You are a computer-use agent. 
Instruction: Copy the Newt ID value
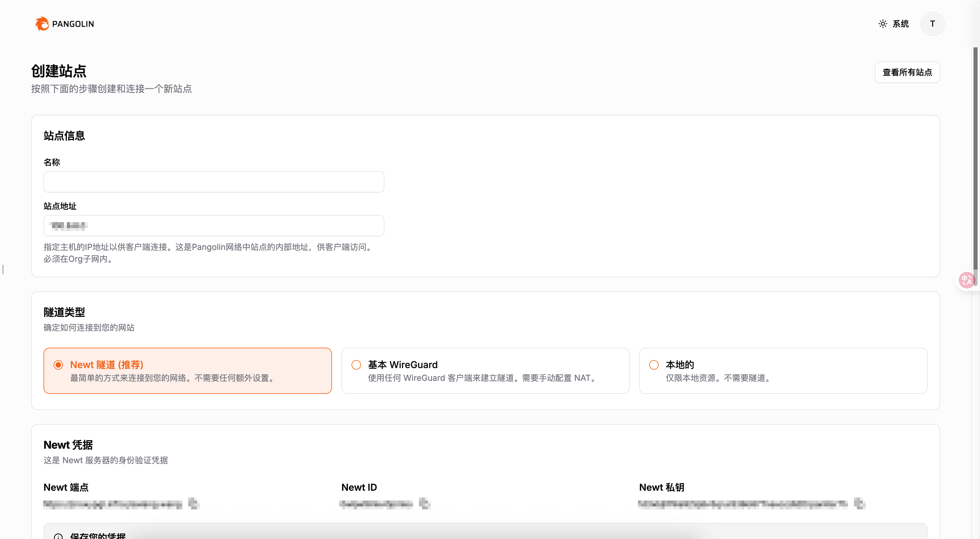tap(424, 503)
